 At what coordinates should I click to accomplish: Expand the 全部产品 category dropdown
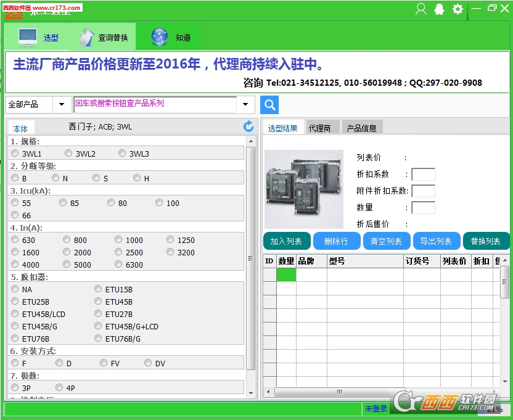coord(62,104)
